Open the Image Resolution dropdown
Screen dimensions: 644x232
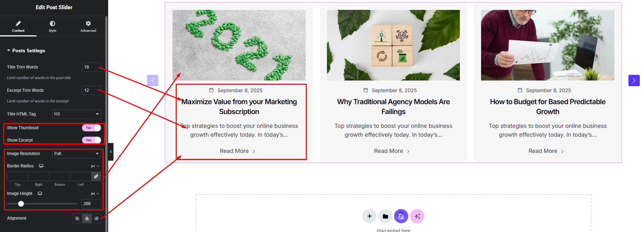(76, 154)
